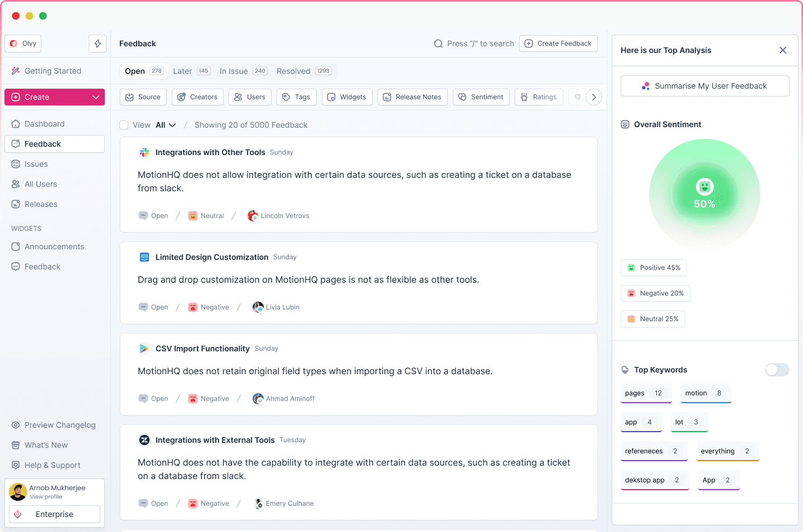This screenshot has width=803, height=532.
Task: Switch to the In Issue tab
Action: click(243, 71)
